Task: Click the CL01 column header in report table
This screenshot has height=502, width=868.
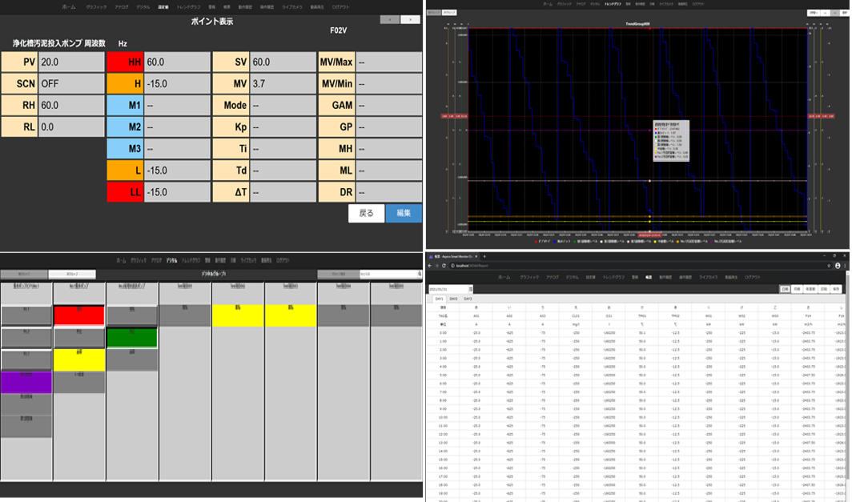Action: click(576, 316)
